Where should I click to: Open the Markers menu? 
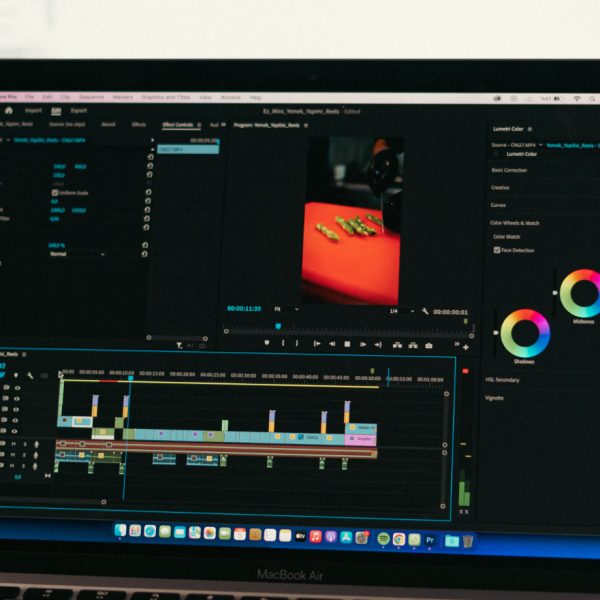click(x=122, y=97)
